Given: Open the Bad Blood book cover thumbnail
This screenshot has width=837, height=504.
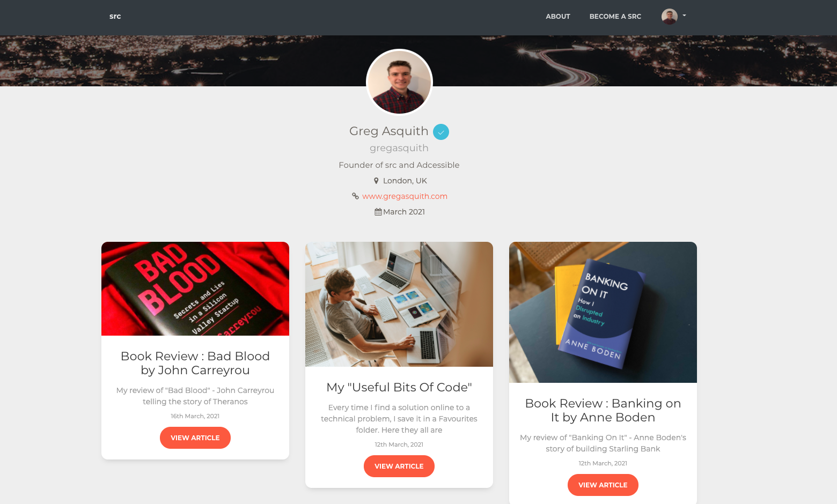Looking at the screenshot, I should click(x=195, y=289).
